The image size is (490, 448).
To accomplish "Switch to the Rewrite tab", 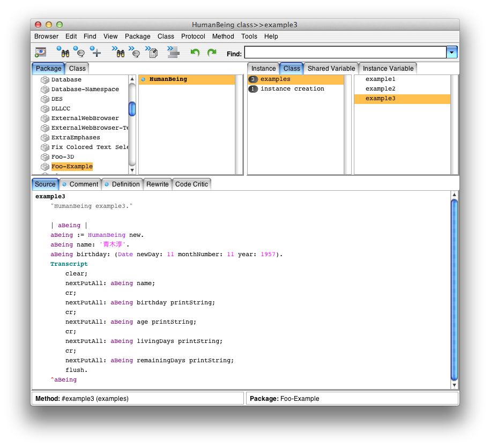I will pos(158,184).
